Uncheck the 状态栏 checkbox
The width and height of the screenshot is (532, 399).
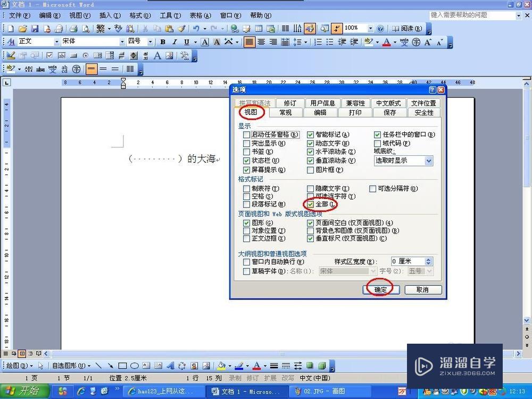247,161
